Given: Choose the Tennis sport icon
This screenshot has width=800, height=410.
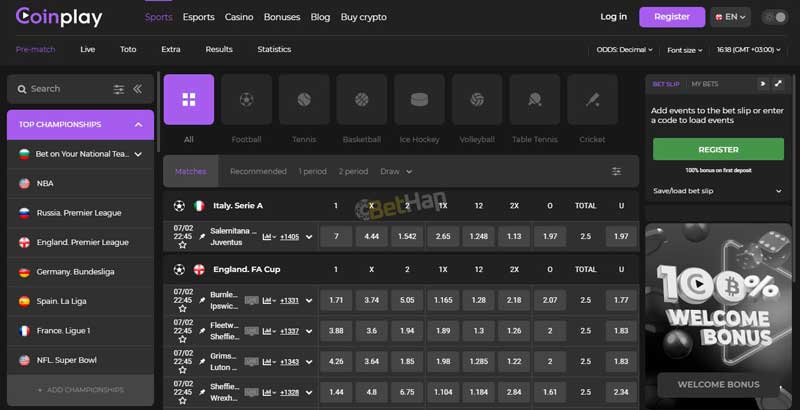Looking at the screenshot, I should [x=304, y=99].
